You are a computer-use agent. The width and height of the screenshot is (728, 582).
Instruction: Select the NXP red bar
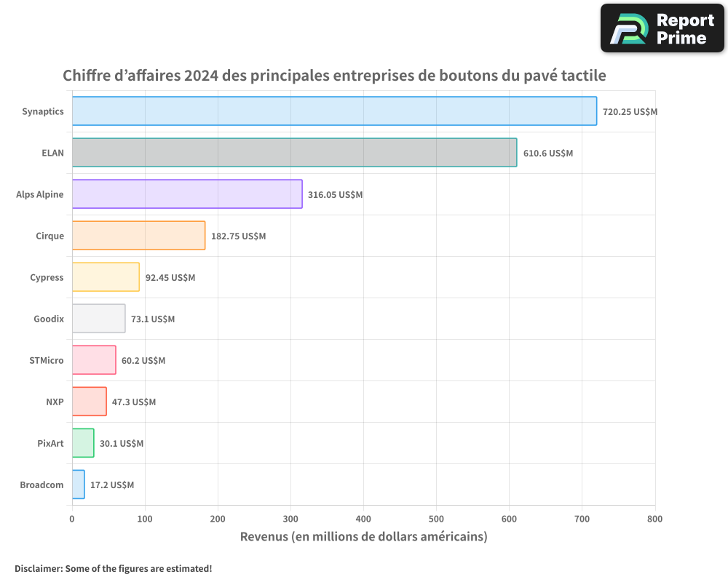(x=89, y=402)
